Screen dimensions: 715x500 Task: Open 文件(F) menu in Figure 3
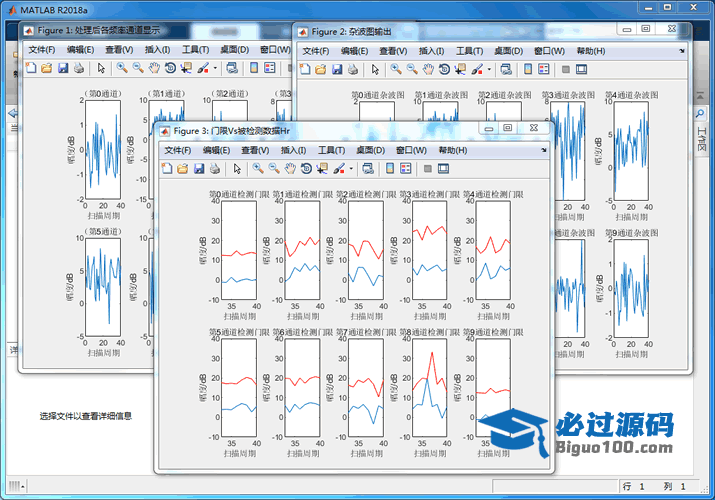[x=177, y=150]
